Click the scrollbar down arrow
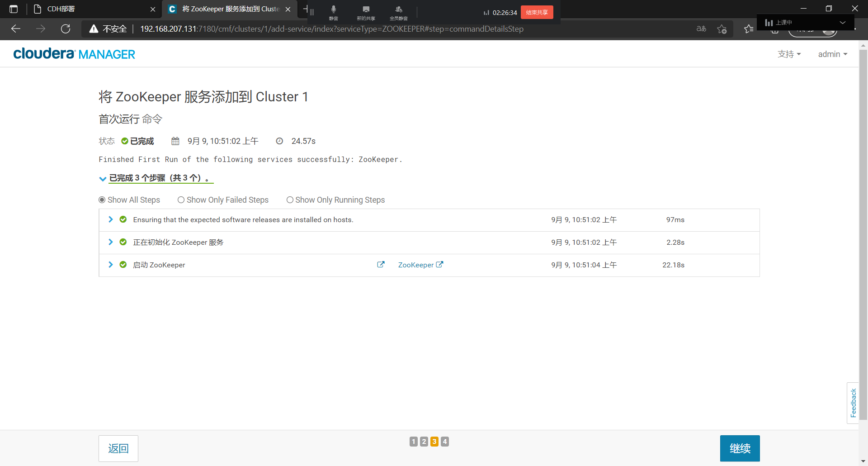Screen dimensions: 868x466 pyautogui.click(x=863, y=461)
